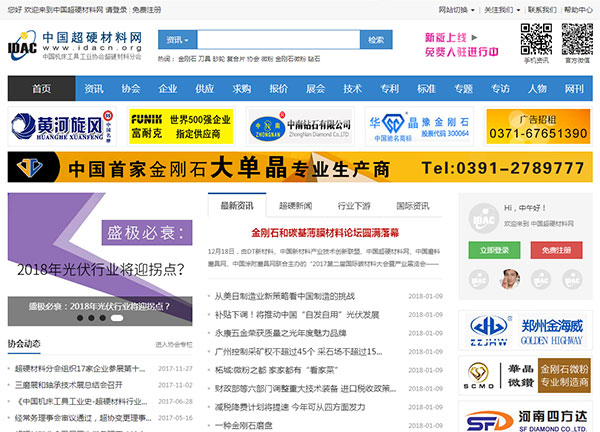The height and width of the screenshot is (432, 600).
Task: Open the 河南四方达 SF Diamond ad
Action: coord(525,417)
